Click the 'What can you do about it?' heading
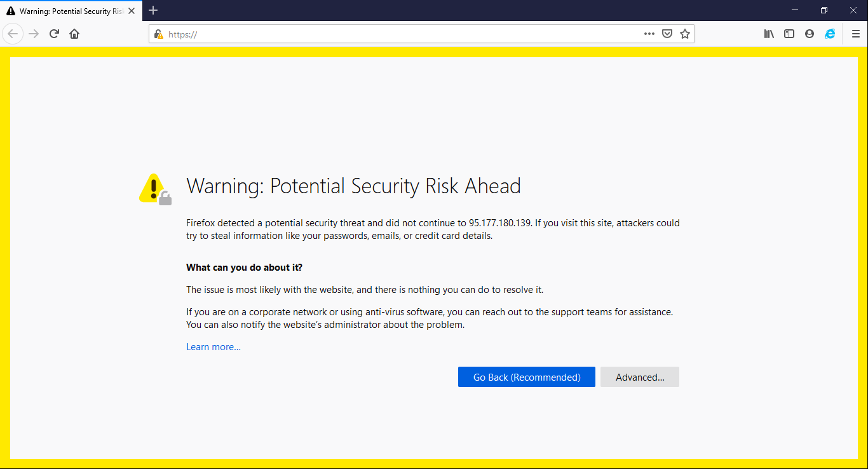The width and height of the screenshot is (868, 469). pos(244,268)
